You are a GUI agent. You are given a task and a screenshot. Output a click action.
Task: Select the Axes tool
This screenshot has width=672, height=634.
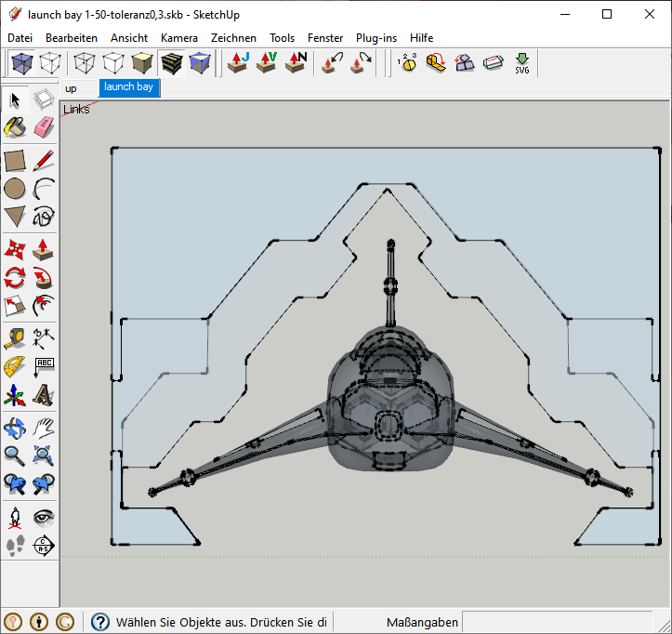click(15, 394)
